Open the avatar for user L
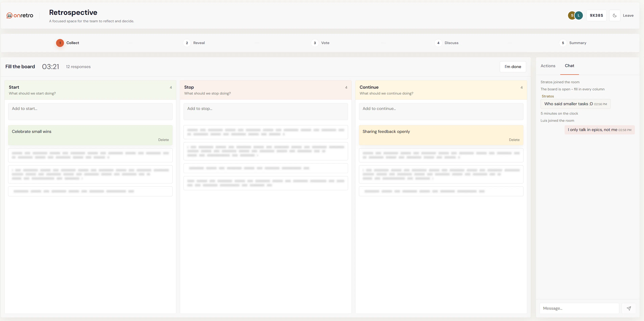The height and width of the screenshot is (321, 644). 578,16
